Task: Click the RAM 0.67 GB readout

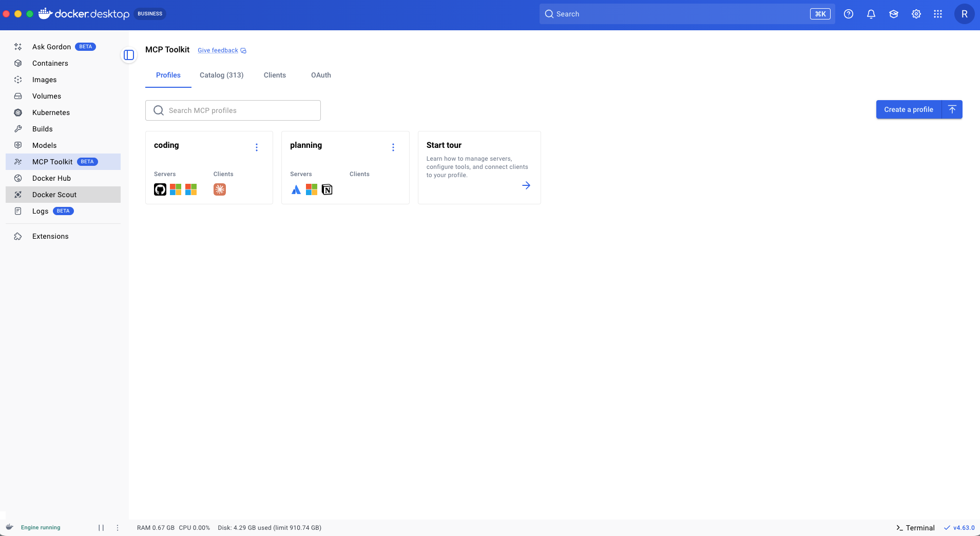Action: coord(156,528)
